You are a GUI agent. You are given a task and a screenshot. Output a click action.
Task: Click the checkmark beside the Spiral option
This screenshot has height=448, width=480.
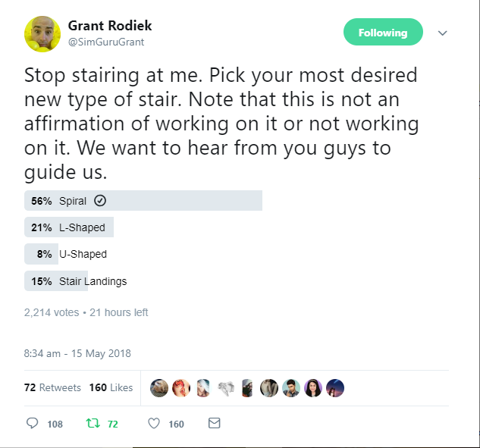(x=100, y=201)
